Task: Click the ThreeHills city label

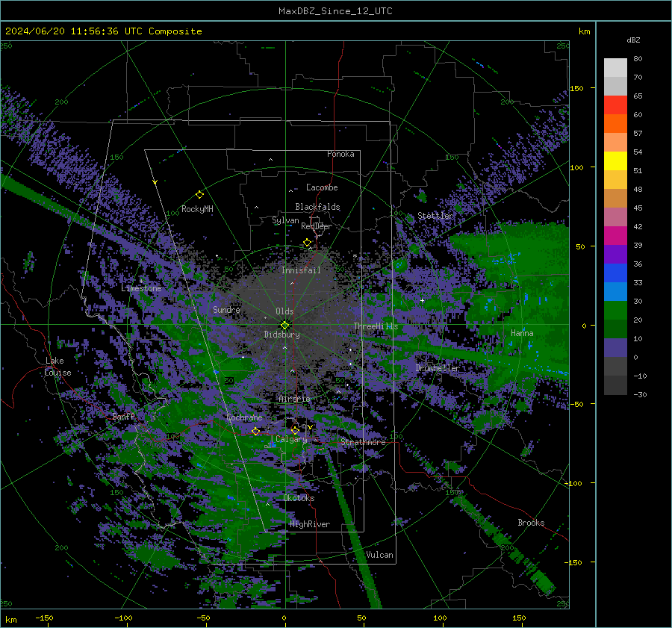Action: pyautogui.click(x=376, y=326)
